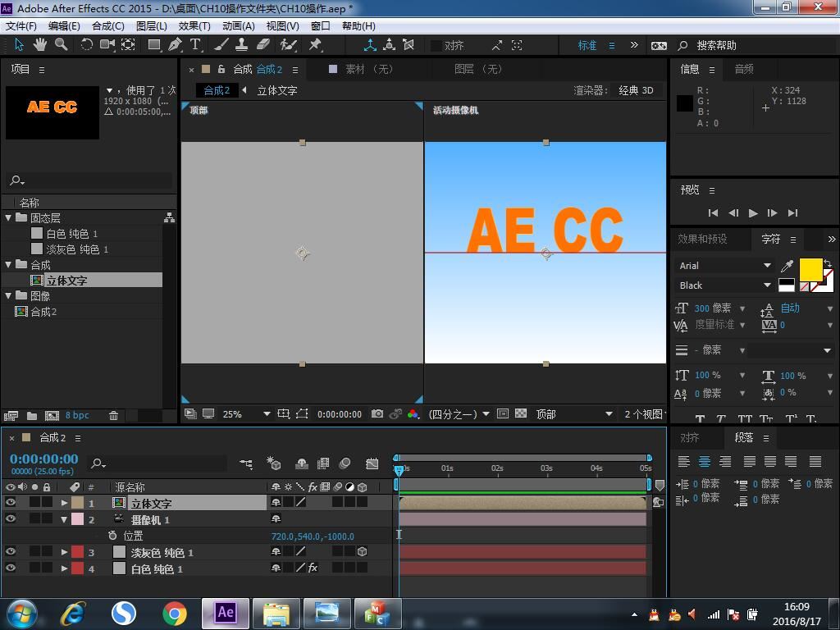Image resolution: width=840 pixels, height=630 pixels.
Task: Click the 立体文字 layer's tan label color
Action: tap(78, 503)
